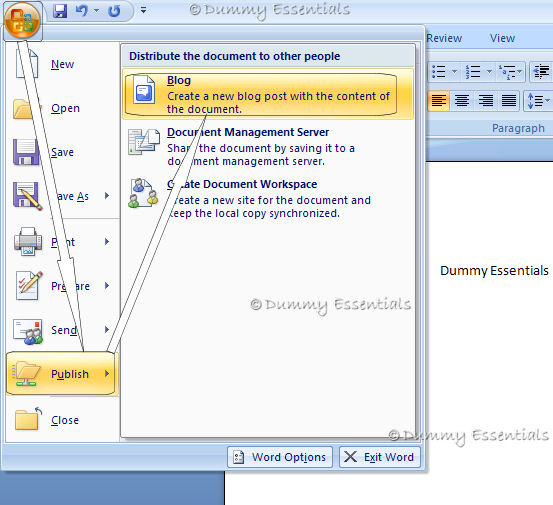
Task: Click the Multilevel List icon
Action: (507, 72)
